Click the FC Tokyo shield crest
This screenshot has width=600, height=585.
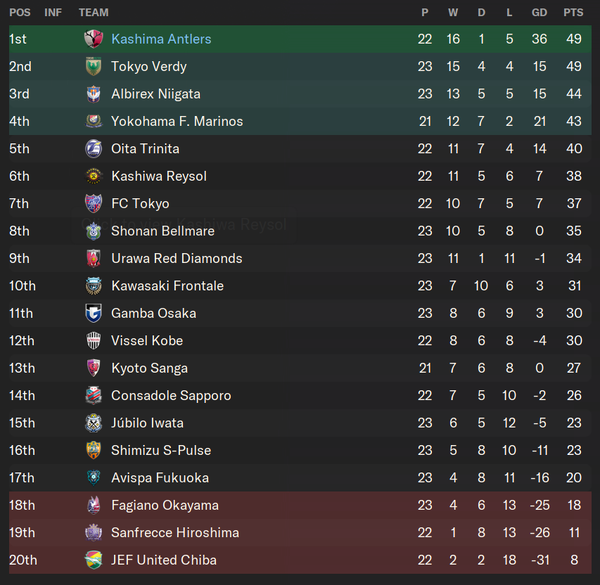93,204
